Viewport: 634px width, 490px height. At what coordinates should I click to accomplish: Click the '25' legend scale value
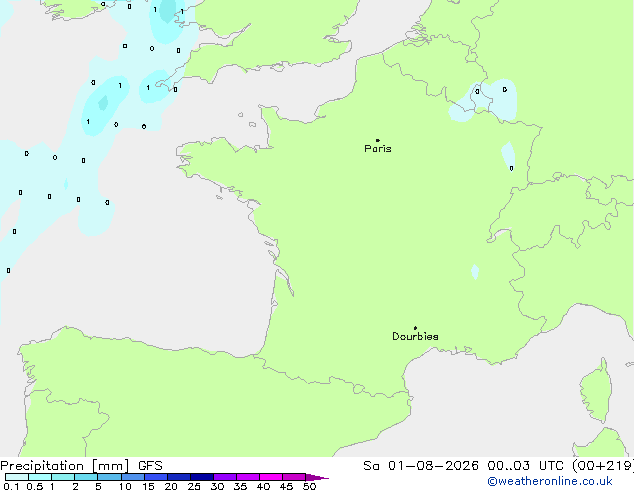194,486
